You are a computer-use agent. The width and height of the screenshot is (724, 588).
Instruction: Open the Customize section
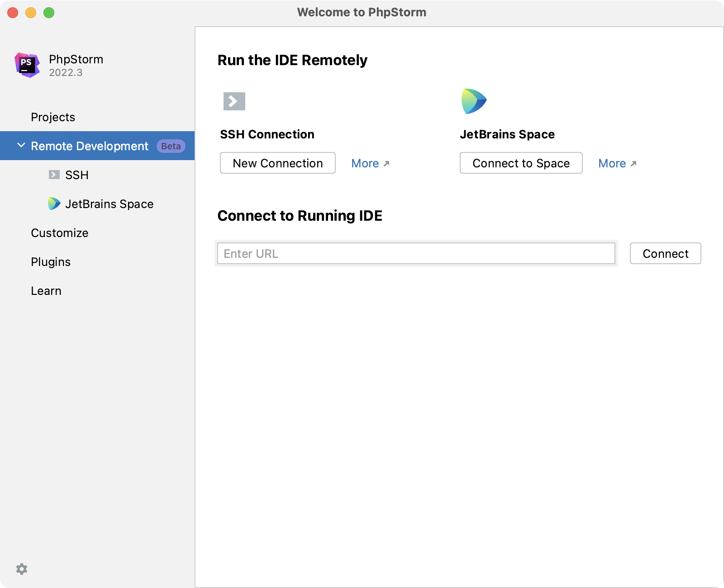tap(60, 233)
